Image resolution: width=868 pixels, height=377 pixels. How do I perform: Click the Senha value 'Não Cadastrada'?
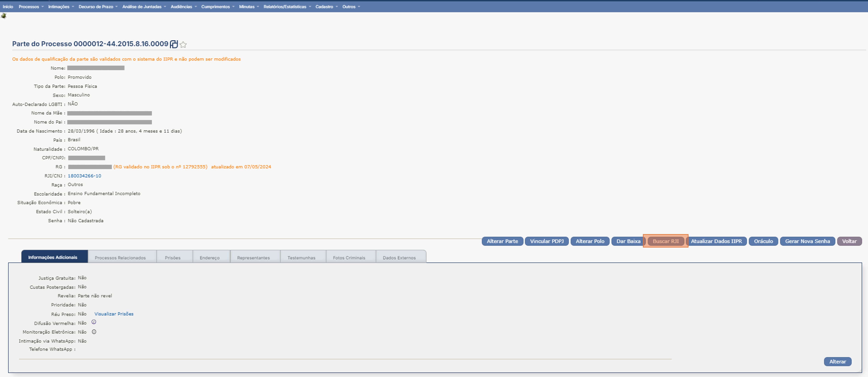pyautogui.click(x=86, y=221)
